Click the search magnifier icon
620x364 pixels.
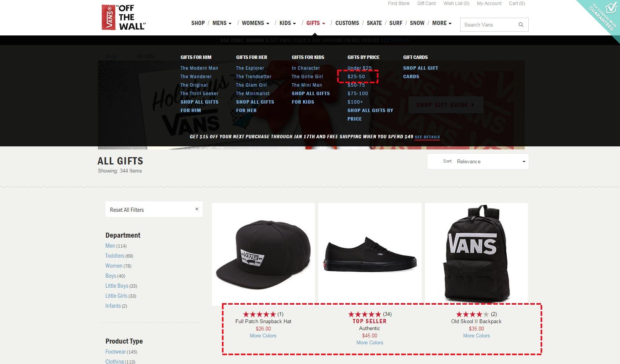tap(521, 25)
